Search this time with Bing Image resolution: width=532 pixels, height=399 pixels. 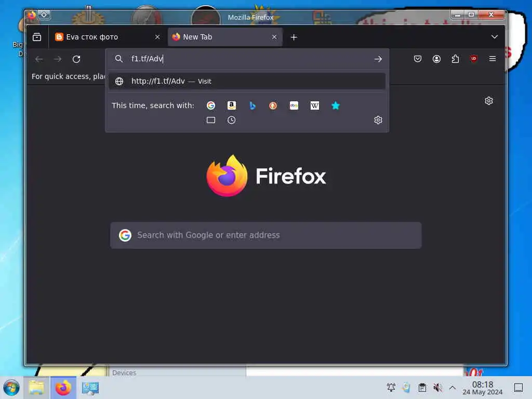[x=252, y=105]
